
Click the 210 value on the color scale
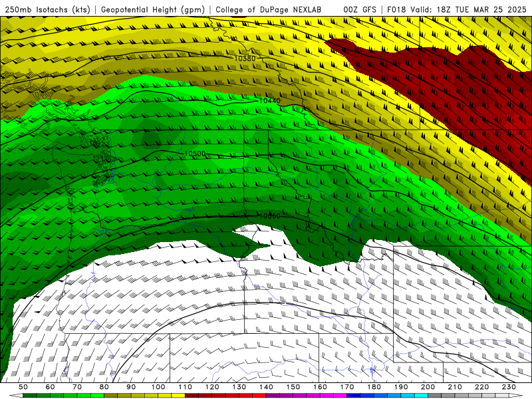[x=455, y=387]
